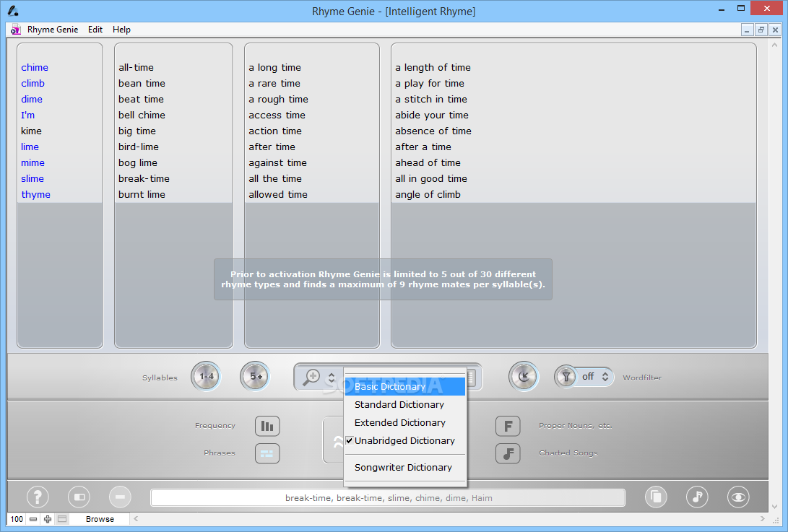The image size is (788, 532).
Task: Restore the inner document window
Action: tap(761, 30)
